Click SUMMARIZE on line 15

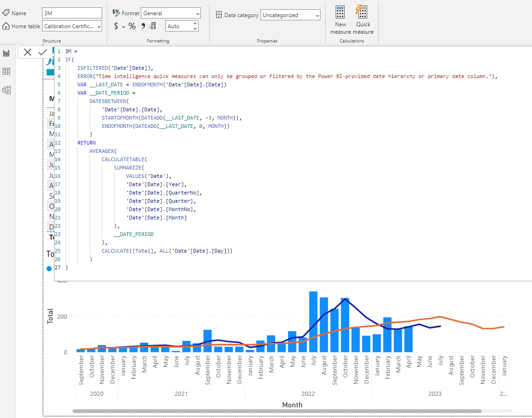point(127,168)
